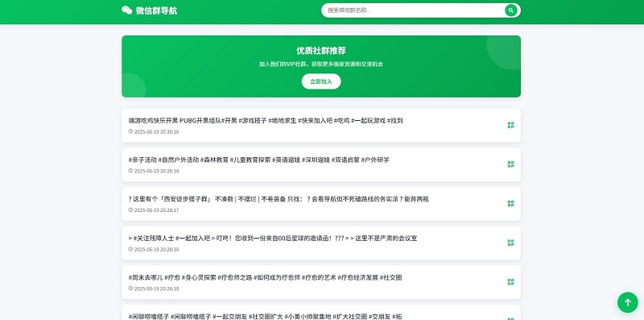
Task: Open the #亲子活动 #自然户外活动 group entry
Action: click(x=258, y=160)
